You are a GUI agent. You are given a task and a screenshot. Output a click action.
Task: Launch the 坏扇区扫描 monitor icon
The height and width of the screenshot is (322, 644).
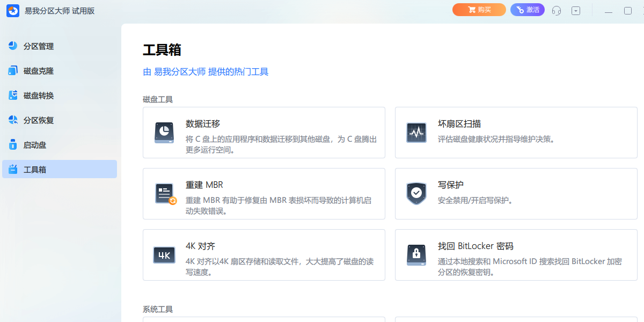point(416,133)
